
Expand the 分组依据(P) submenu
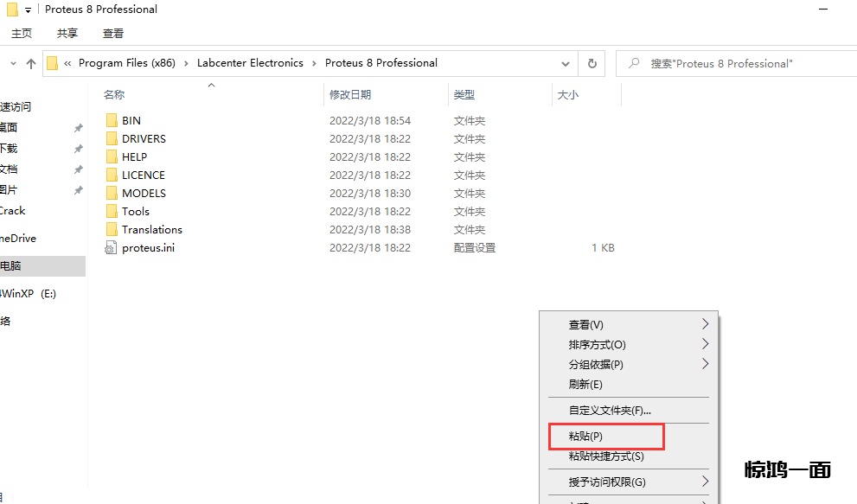[705, 364]
